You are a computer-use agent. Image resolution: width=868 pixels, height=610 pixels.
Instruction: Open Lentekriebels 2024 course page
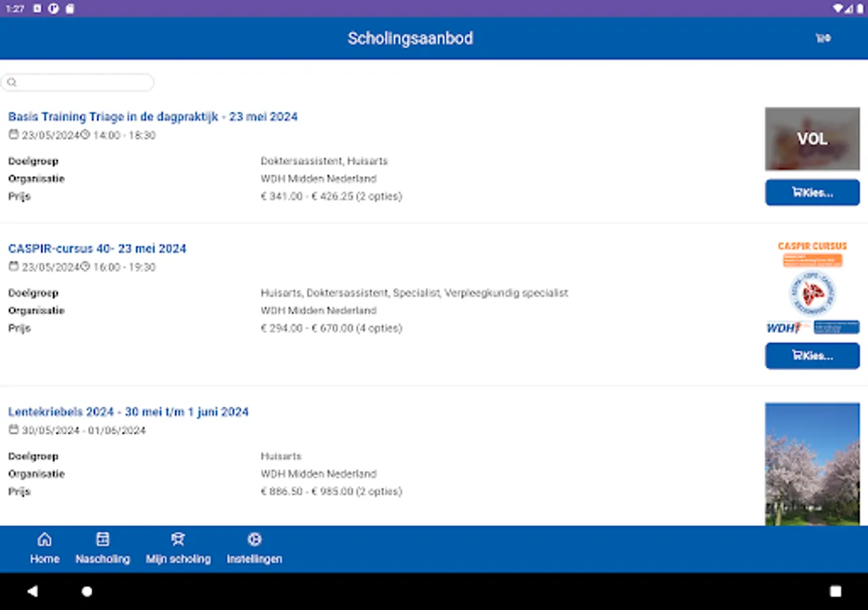(x=128, y=411)
